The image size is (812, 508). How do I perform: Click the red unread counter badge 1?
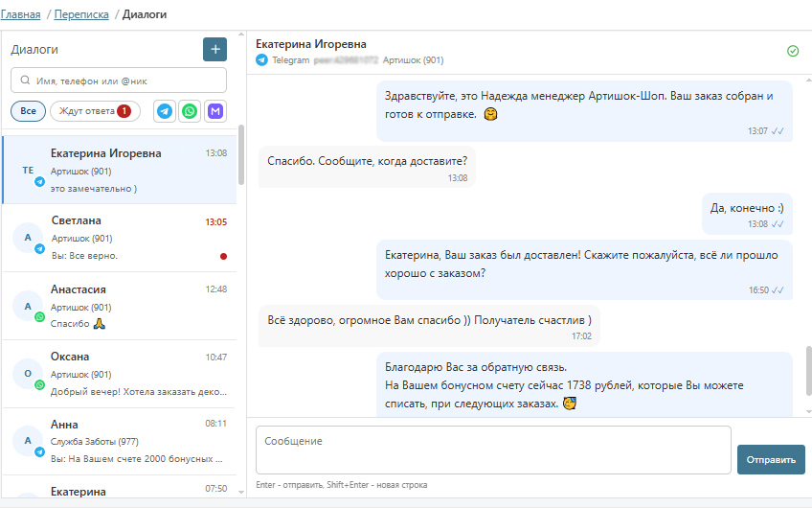click(124, 111)
